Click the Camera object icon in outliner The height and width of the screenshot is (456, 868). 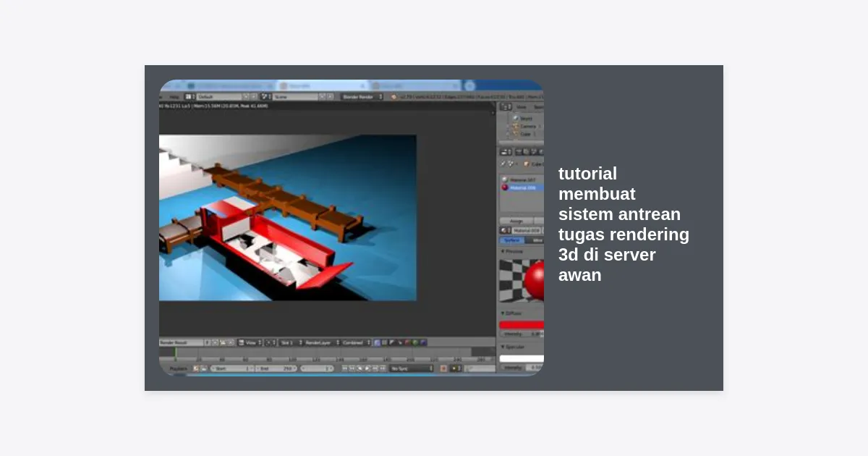[516, 126]
